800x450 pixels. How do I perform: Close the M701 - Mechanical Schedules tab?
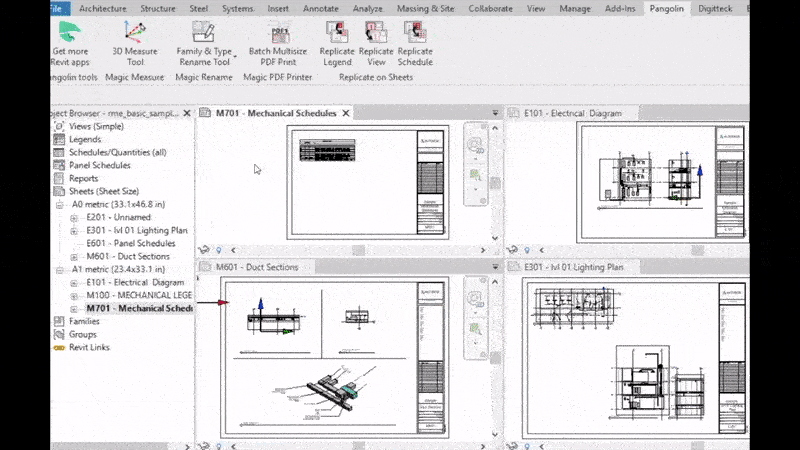[346, 113]
